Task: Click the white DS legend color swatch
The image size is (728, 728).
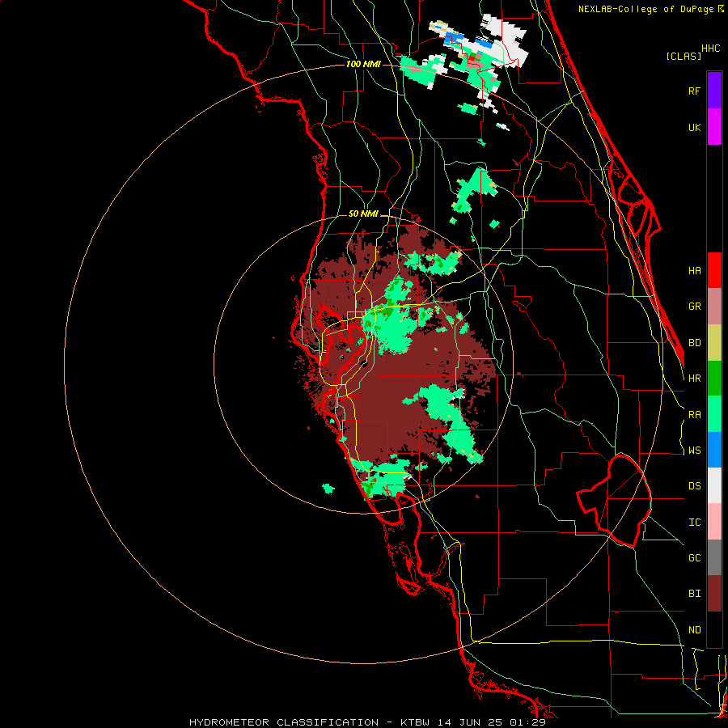Action: 714,485
